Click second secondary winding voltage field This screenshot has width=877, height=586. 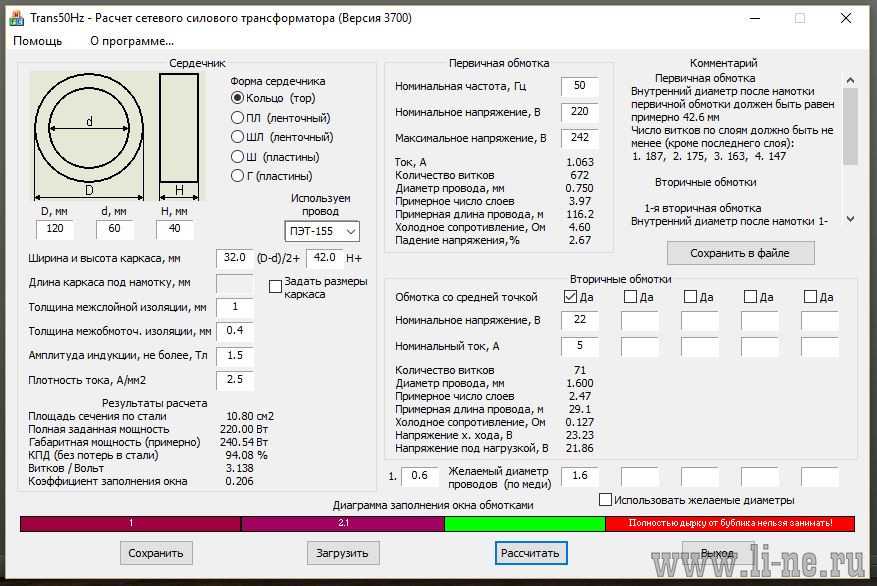pos(640,320)
